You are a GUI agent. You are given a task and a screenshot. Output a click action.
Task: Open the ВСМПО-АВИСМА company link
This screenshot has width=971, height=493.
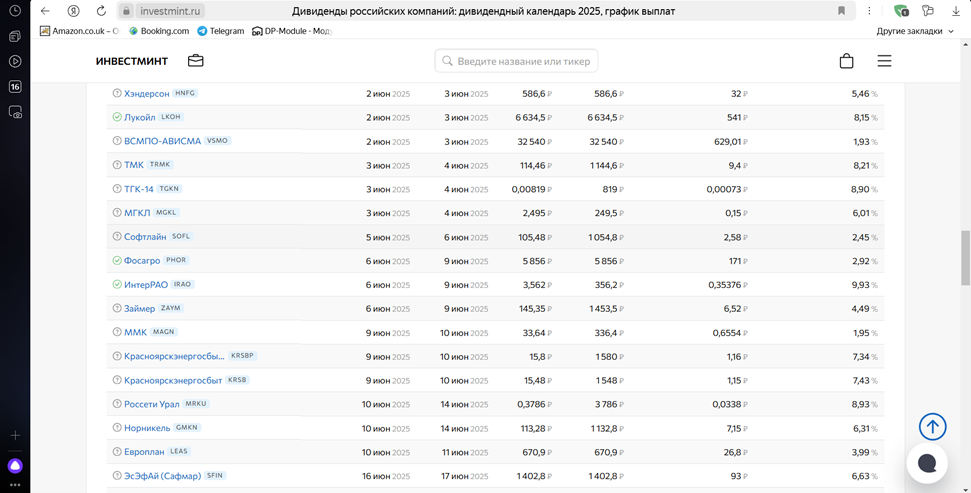(162, 141)
